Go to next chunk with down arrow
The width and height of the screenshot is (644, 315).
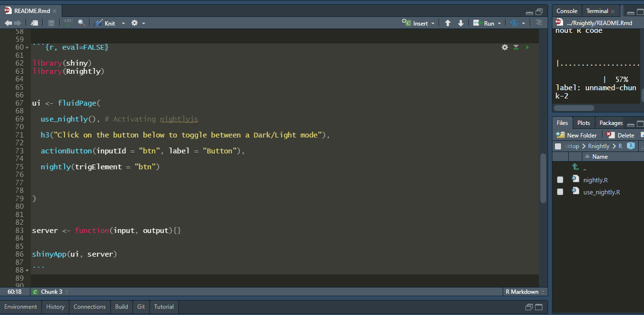461,23
